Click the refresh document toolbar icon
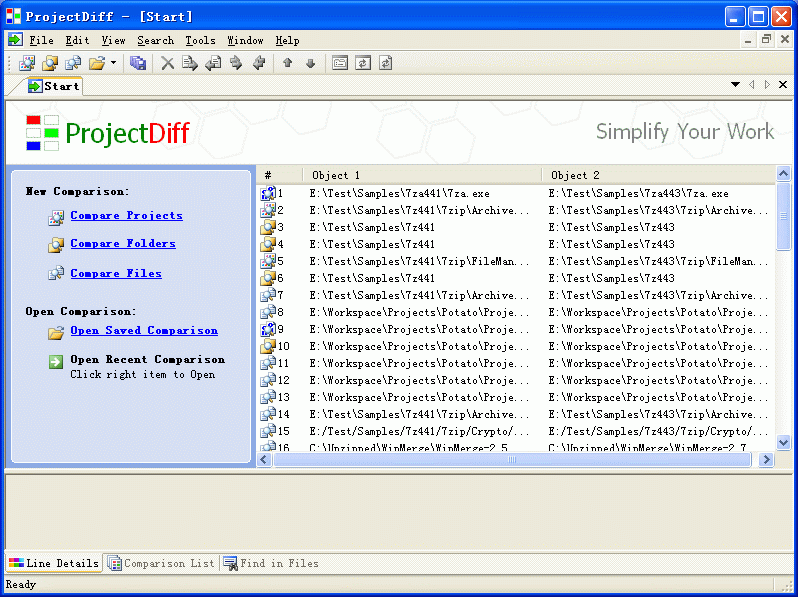 click(x=386, y=63)
